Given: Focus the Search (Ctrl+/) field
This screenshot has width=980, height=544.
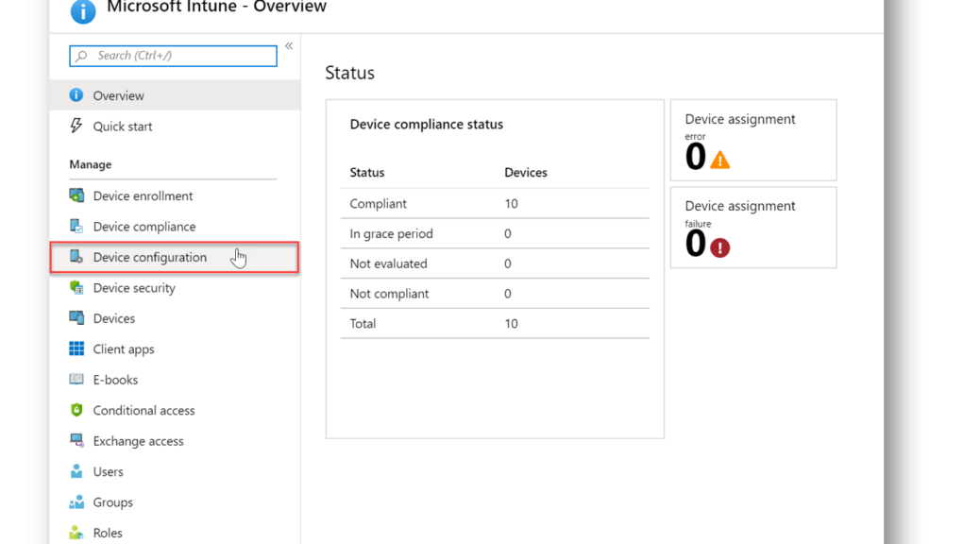Looking at the screenshot, I should [x=173, y=56].
